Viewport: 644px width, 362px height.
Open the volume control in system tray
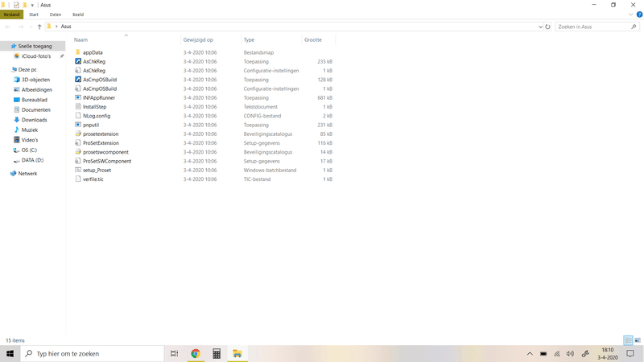click(570, 353)
